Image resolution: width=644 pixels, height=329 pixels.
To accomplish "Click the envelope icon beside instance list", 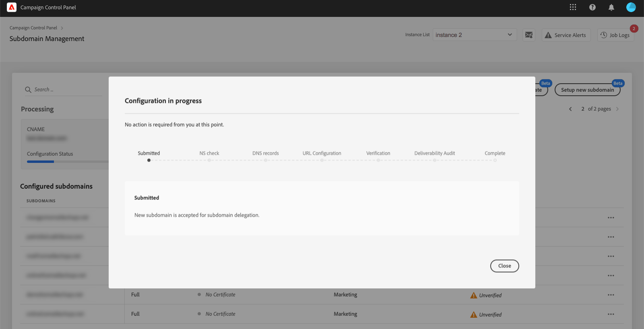I will [x=529, y=35].
